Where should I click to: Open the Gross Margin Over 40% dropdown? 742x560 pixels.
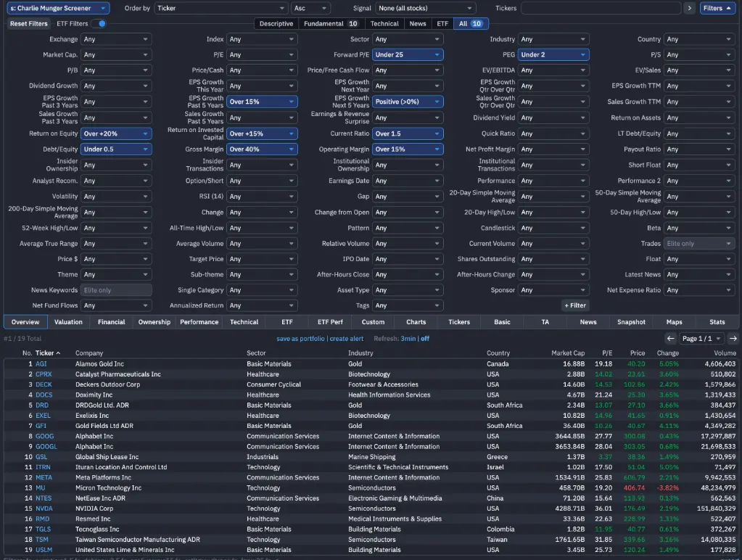click(x=262, y=149)
